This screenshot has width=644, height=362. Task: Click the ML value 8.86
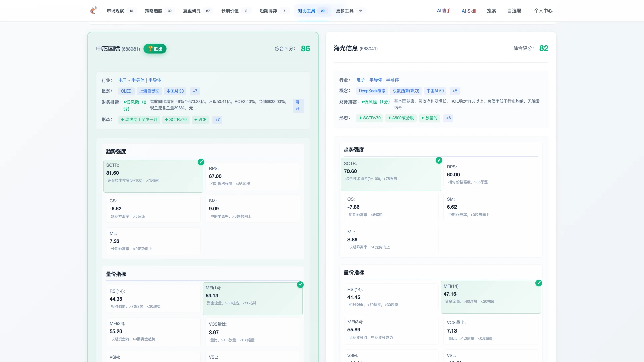353,240
